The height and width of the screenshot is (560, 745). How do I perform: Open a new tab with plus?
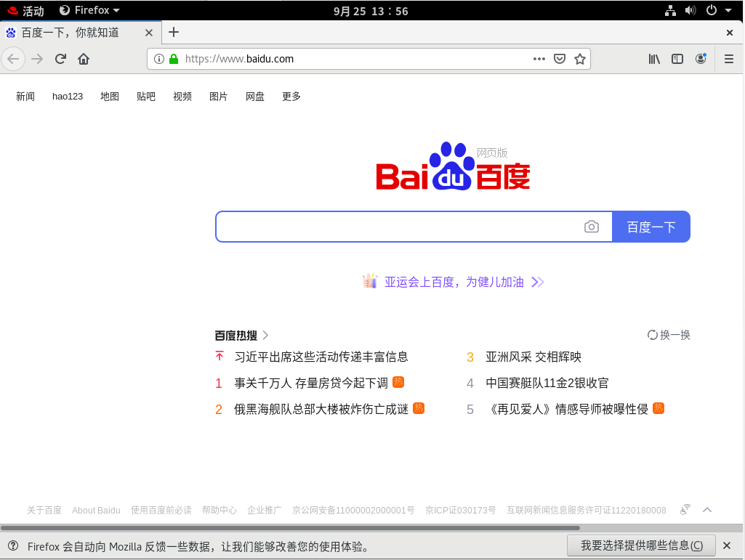pyautogui.click(x=174, y=32)
